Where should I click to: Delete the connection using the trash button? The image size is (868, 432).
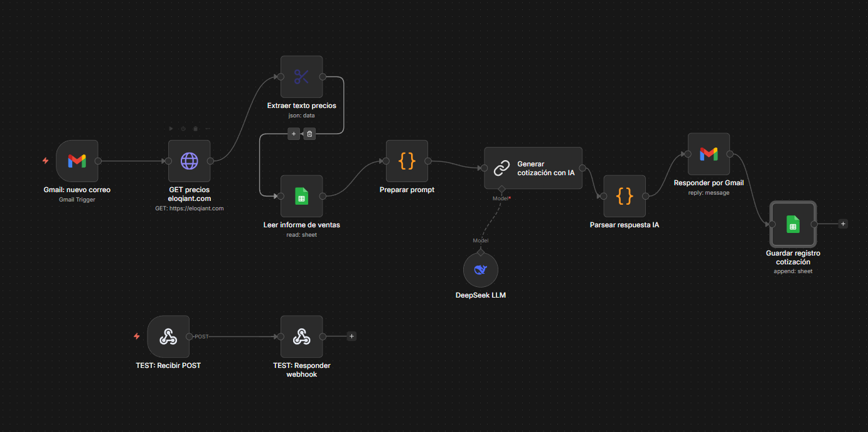[309, 133]
